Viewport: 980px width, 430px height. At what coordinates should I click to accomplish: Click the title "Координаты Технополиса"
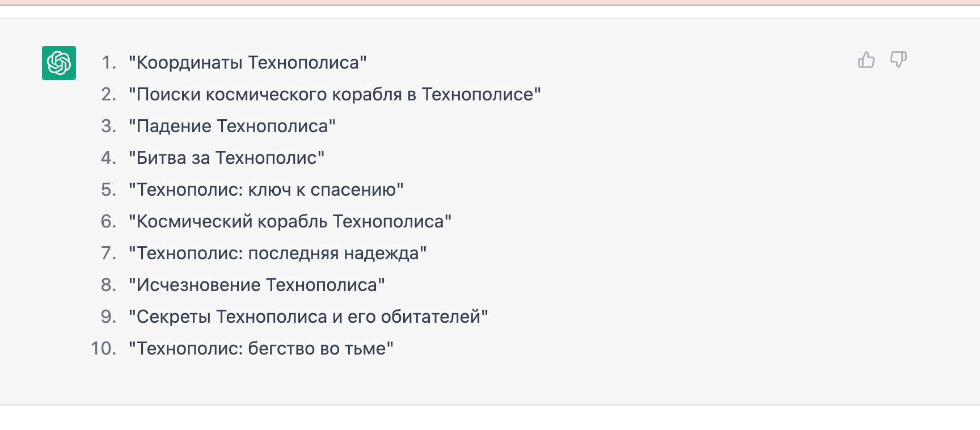248,62
